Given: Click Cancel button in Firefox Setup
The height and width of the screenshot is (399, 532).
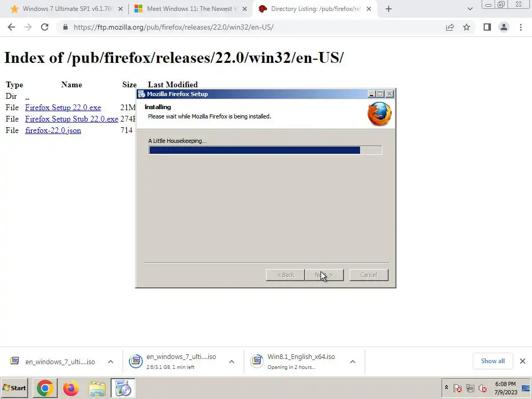Looking at the screenshot, I should [369, 275].
